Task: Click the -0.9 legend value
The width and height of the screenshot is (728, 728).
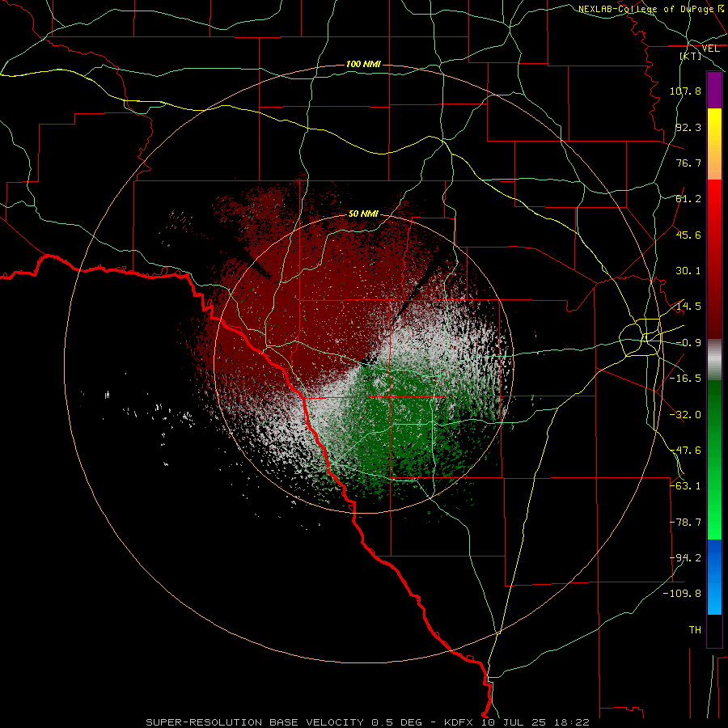Action: pyautogui.click(x=688, y=343)
